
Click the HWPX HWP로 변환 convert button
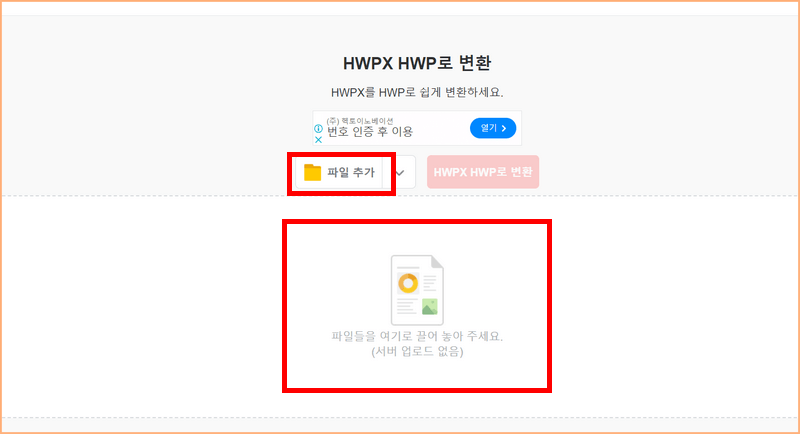(x=483, y=172)
